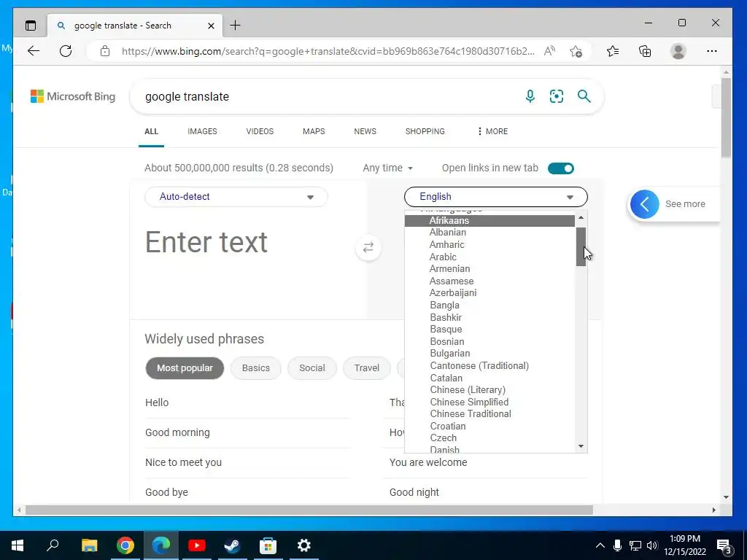Open Settings gear from taskbar

coord(304,545)
